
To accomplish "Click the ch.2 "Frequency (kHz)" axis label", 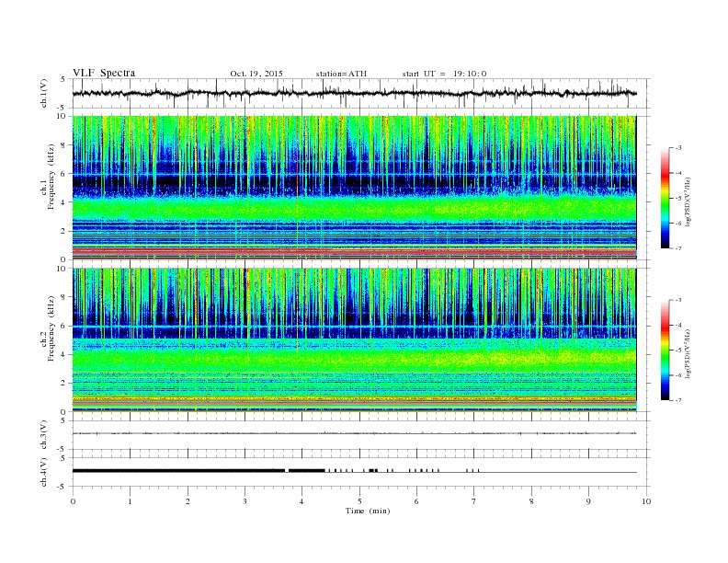I will [51, 328].
